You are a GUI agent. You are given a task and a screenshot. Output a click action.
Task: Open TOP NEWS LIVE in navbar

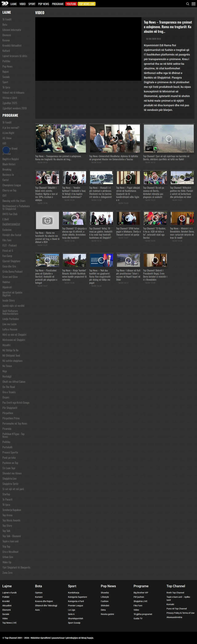(87, 4)
